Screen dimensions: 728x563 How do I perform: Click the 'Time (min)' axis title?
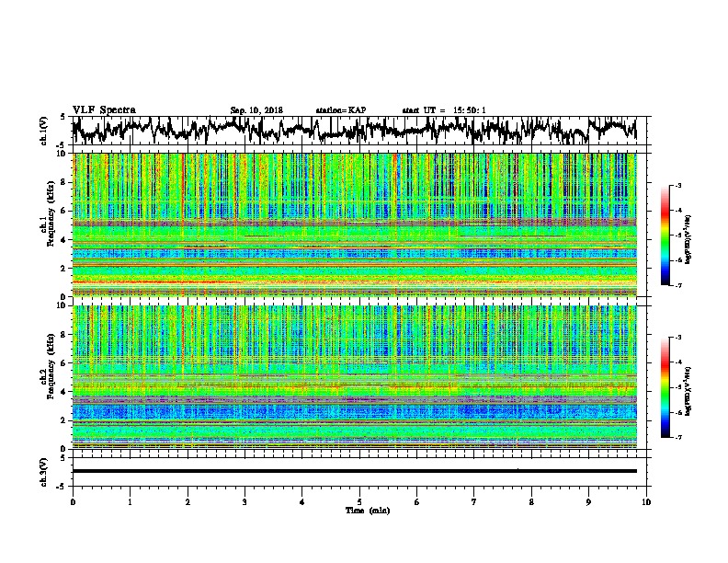pyautogui.click(x=368, y=511)
